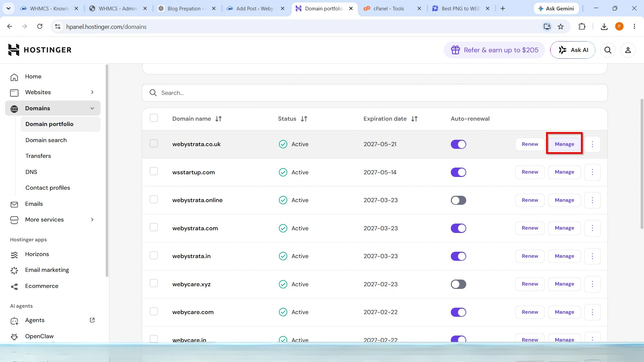
Task: Open Transfers in sidebar
Action: [x=38, y=156]
